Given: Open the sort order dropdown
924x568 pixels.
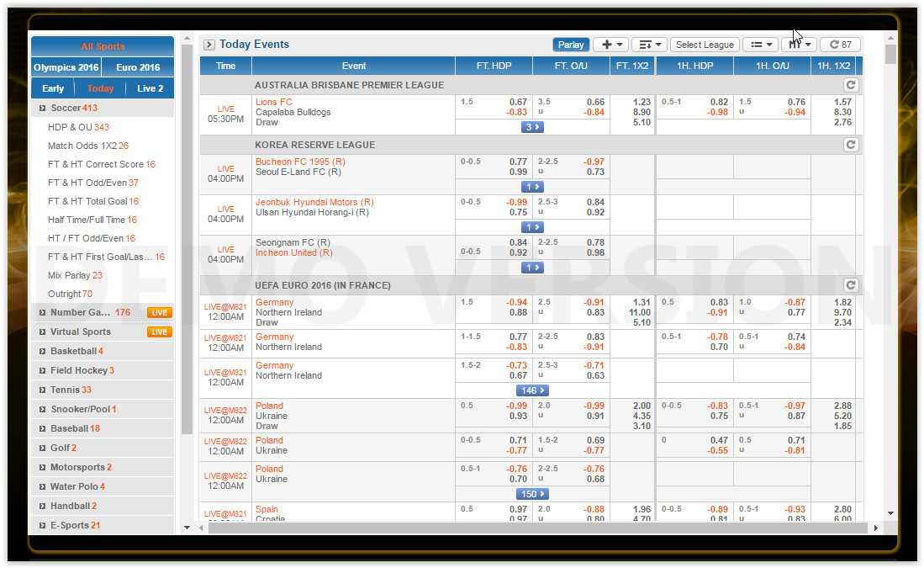Looking at the screenshot, I should 649,45.
